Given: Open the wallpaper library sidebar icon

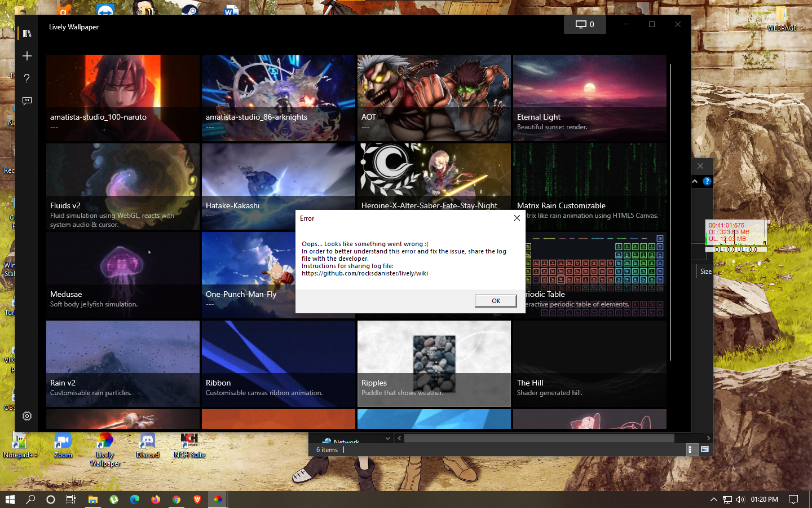Looking at the screenshot, I should coord(27,33).
